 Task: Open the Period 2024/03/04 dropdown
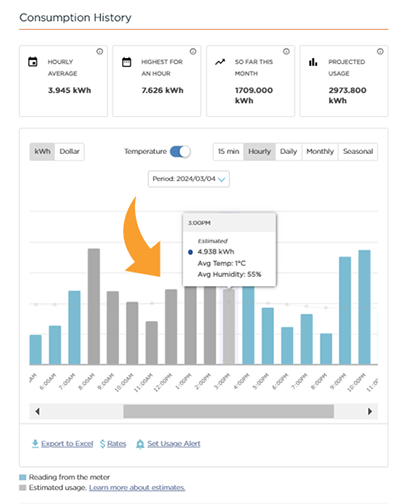pyautogui.click(x=189, y=179)
